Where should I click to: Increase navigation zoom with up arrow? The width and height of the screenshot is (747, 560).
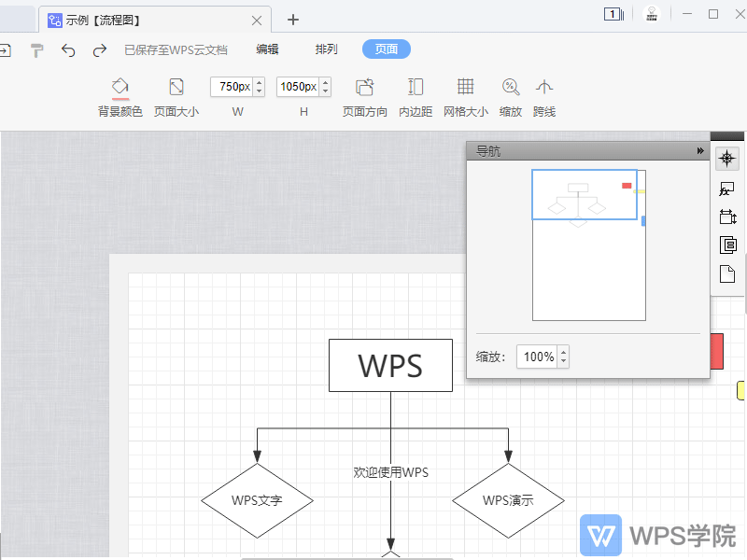(564, 353)
